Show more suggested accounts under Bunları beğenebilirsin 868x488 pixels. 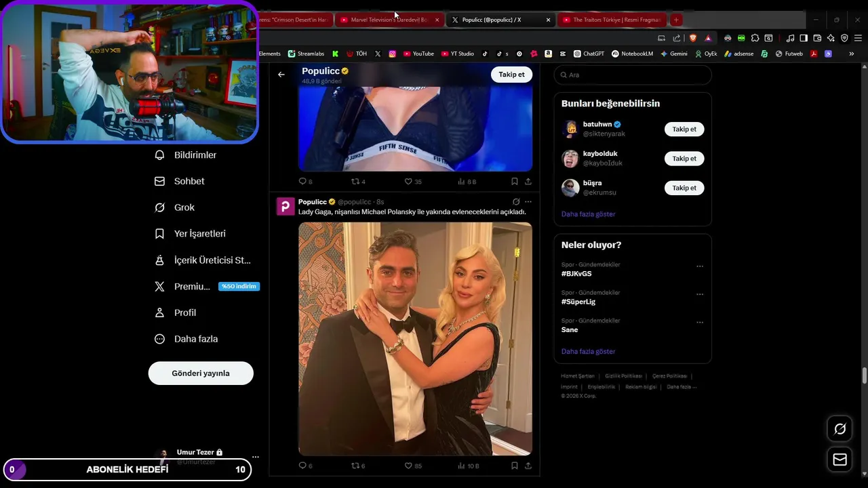[589, 214]
